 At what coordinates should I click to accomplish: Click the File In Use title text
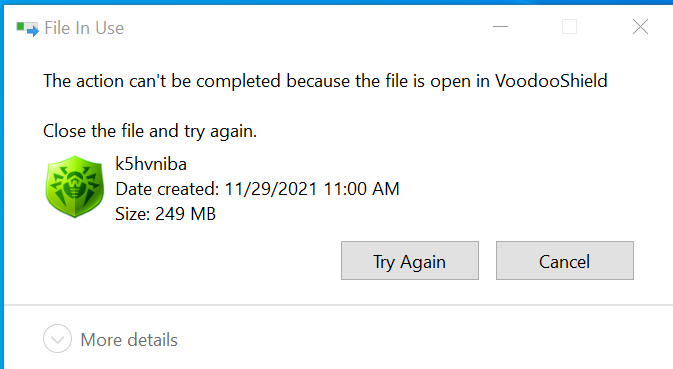pos(84,28)
